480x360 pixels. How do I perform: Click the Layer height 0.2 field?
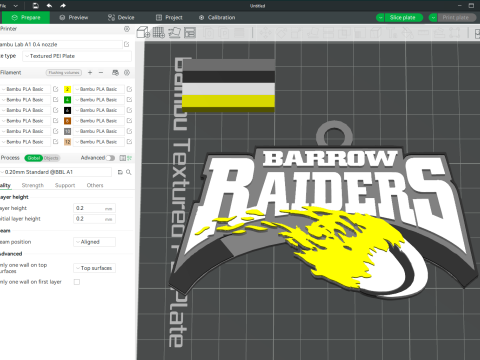click(x=94, y=208)
